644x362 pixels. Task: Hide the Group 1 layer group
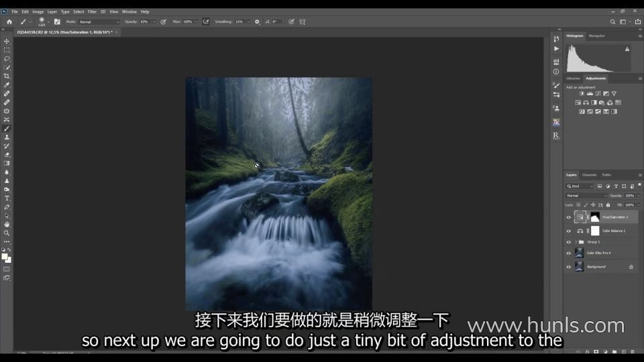[569, 242]
